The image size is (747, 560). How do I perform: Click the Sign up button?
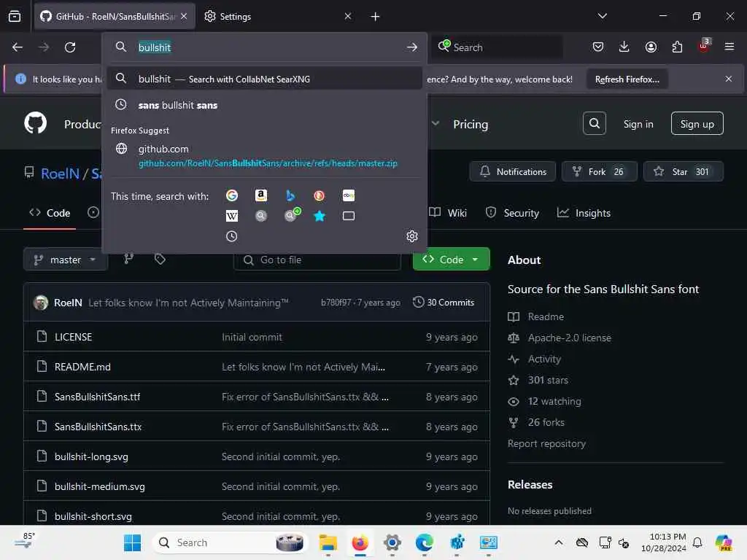click(x=697, y=124)
